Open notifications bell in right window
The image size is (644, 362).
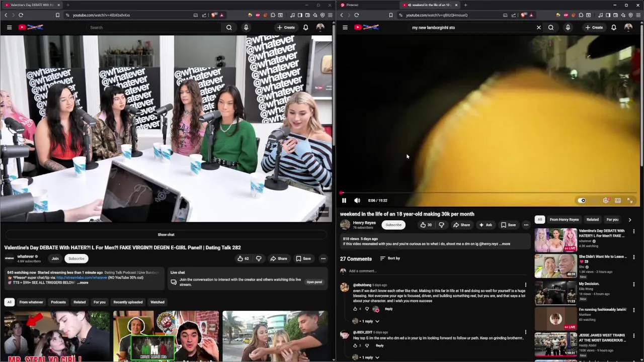tap(614, 27)
